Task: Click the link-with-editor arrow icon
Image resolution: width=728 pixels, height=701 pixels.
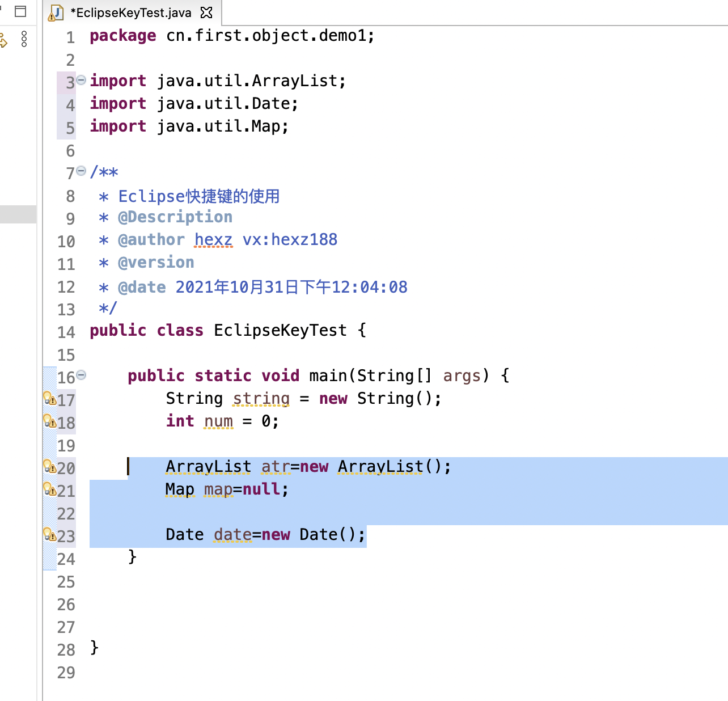Action: [3, 40]
